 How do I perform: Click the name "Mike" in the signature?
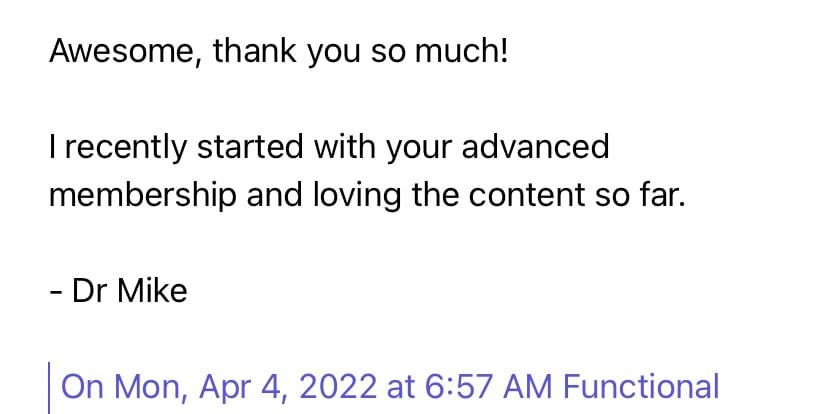point(152,292)
